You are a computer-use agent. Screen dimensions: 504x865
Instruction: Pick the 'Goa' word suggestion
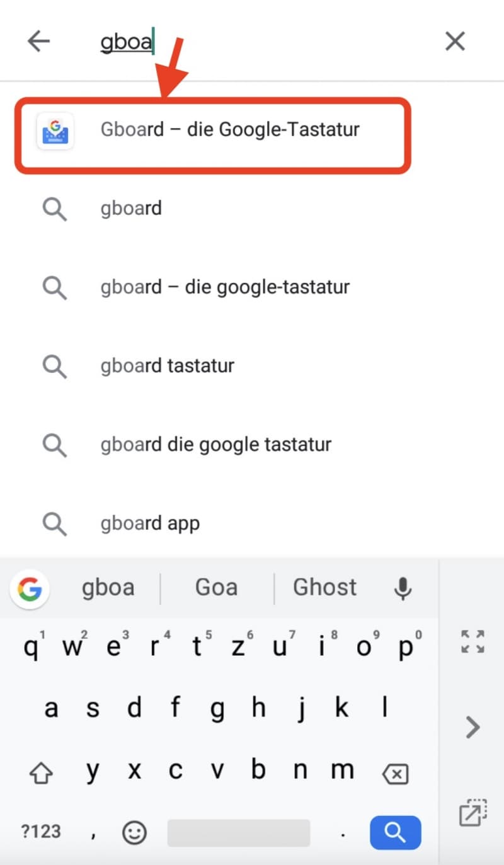point(217,587)
